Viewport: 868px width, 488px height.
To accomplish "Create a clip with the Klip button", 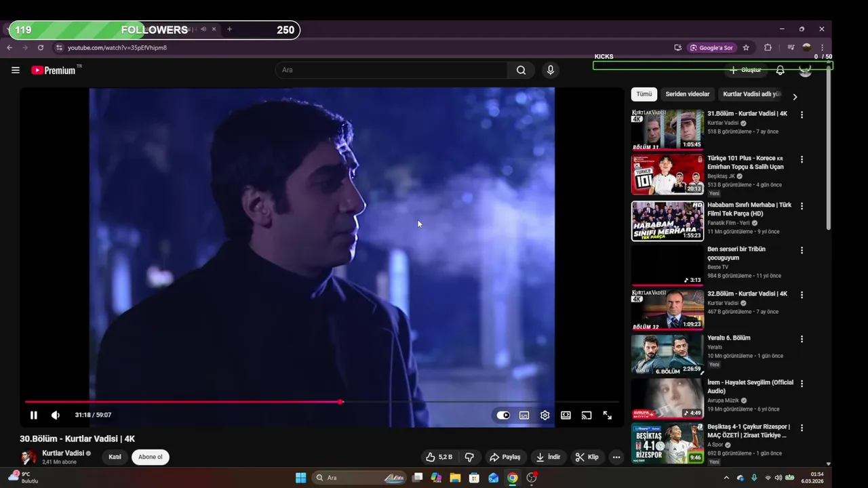I will click(x=587, y=457).
